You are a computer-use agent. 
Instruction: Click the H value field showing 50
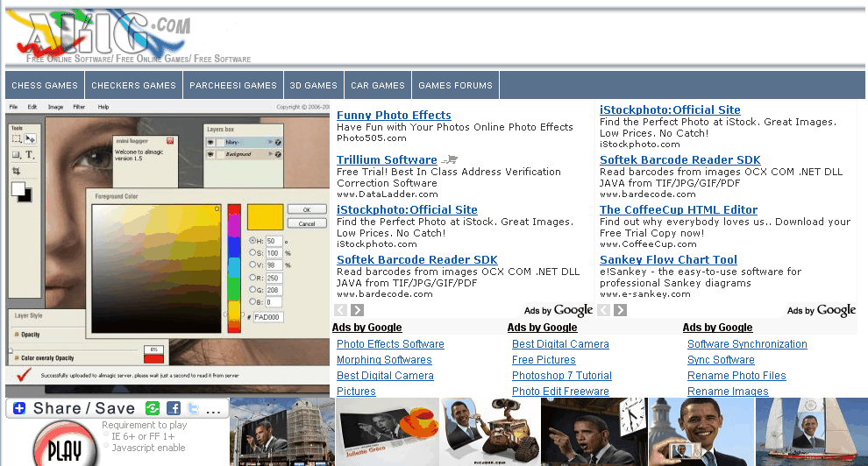[x=274, y=241]
